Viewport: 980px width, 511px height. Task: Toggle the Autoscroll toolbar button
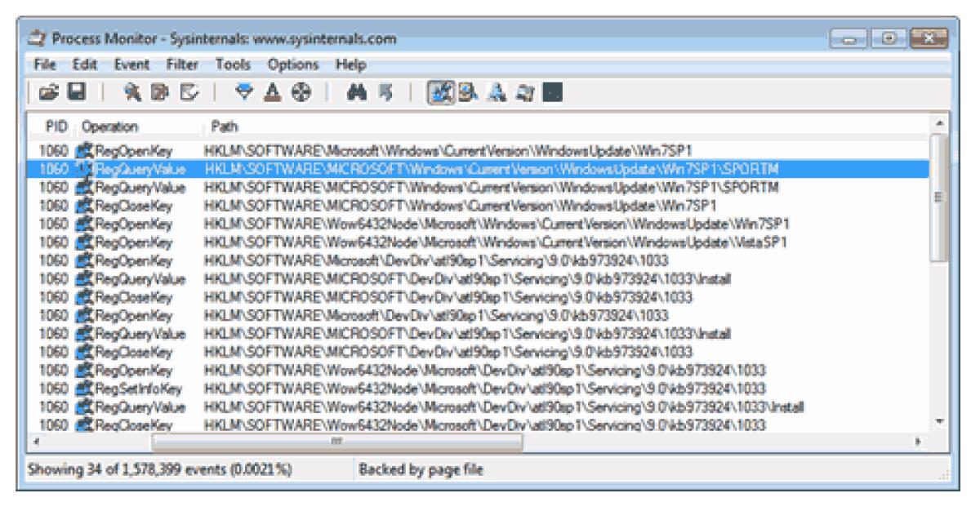(161, 94)
